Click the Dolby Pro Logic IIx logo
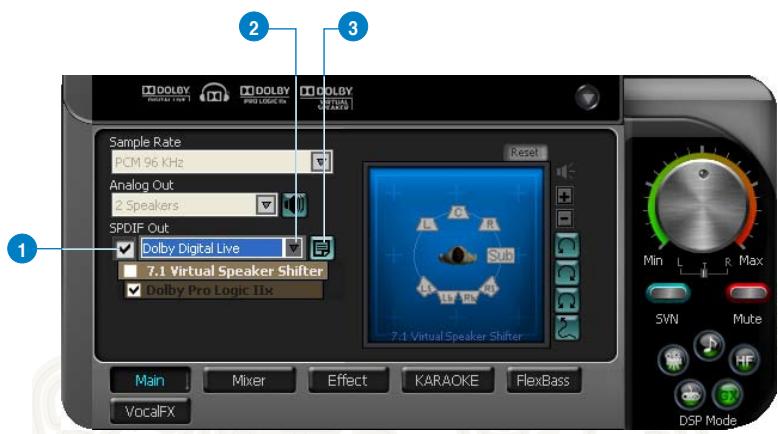The height and width of the screenshot is (434, 778). pos(265,94)
